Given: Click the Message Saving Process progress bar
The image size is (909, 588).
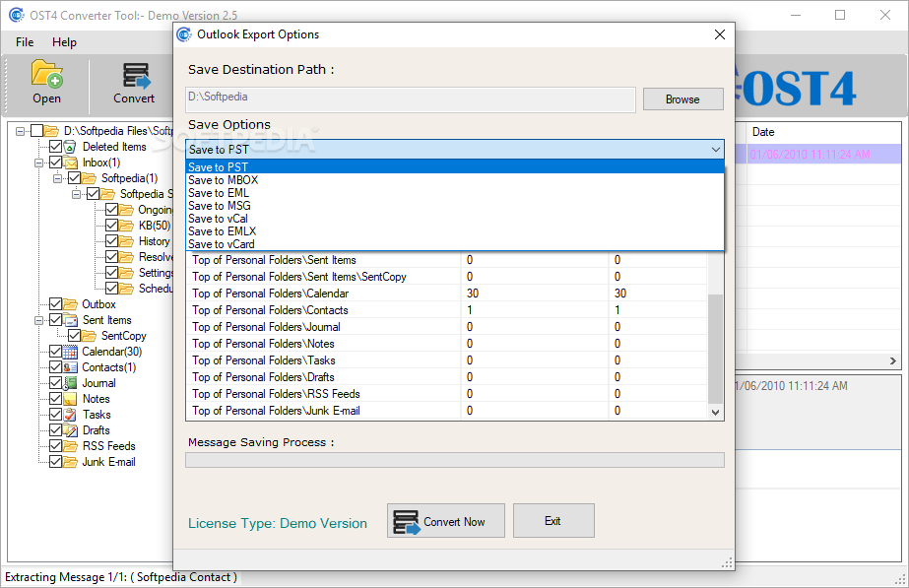Looking at the screenshot, I should (455, 460).
